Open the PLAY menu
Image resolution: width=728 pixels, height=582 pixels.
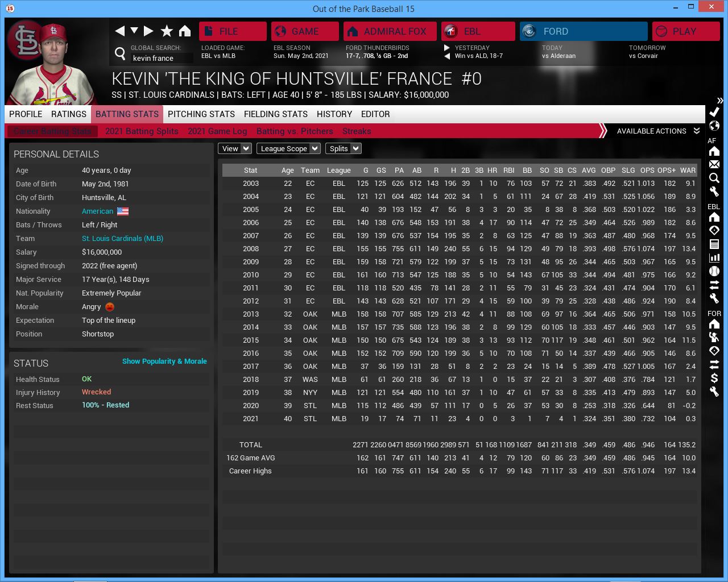pyautogui.click(x=686, y=31)
